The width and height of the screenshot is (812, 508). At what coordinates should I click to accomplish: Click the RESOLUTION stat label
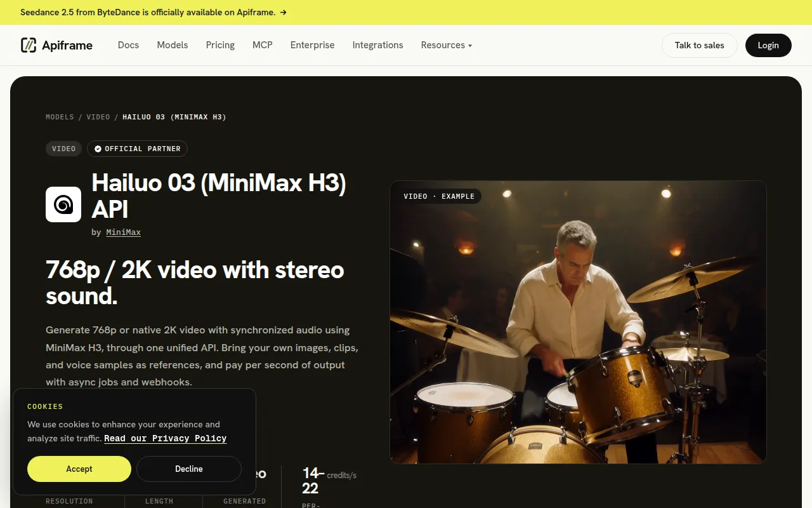69,501
